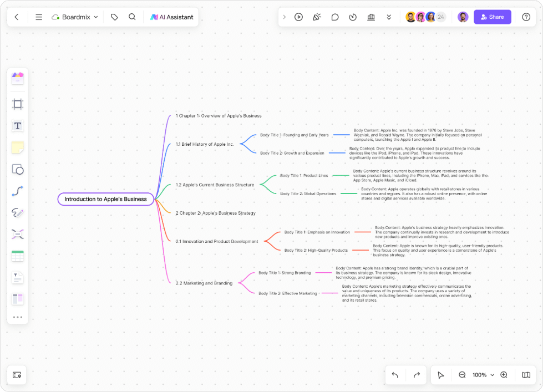Select the 1.1 Brief History node
Viewport: 543px width, 392px height.
[205, 144]
